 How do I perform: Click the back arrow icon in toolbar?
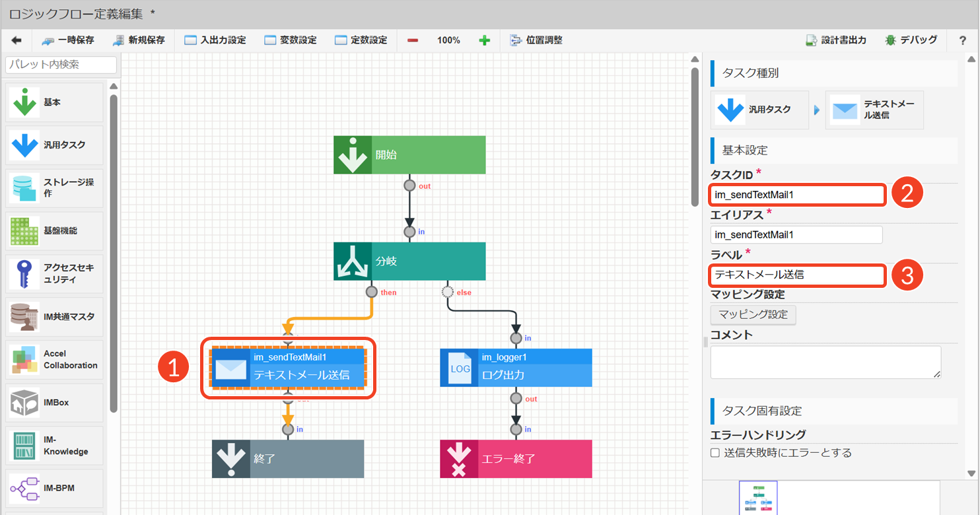(17, 40)
